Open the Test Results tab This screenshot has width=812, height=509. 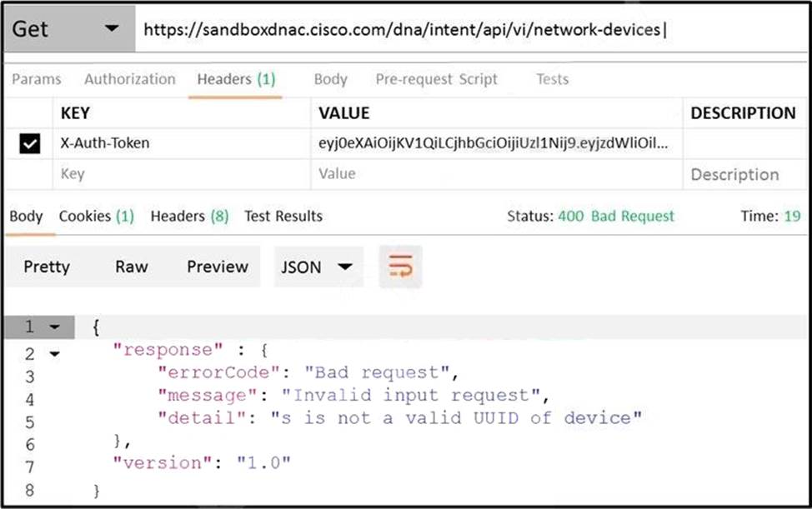(x=283, y=217)
